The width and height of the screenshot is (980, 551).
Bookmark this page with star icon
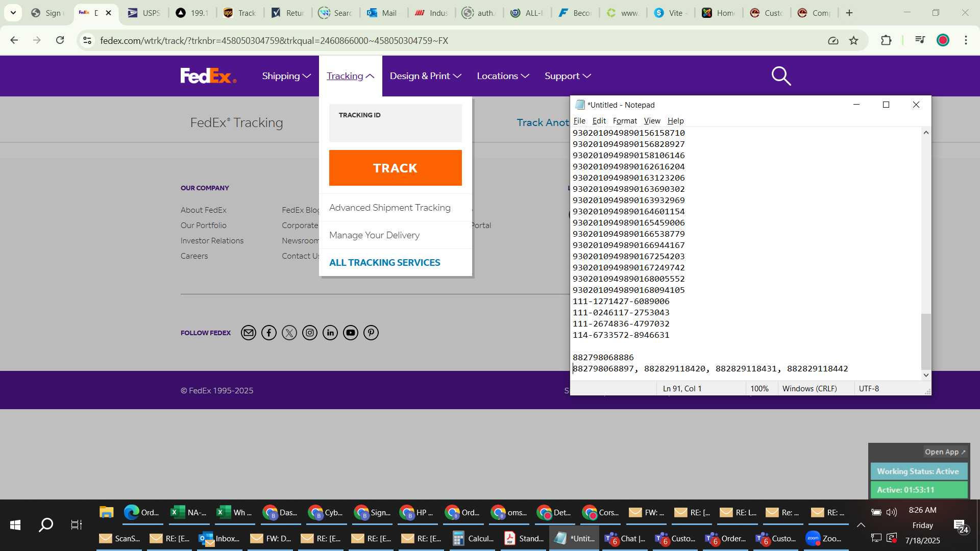point(854,40)
